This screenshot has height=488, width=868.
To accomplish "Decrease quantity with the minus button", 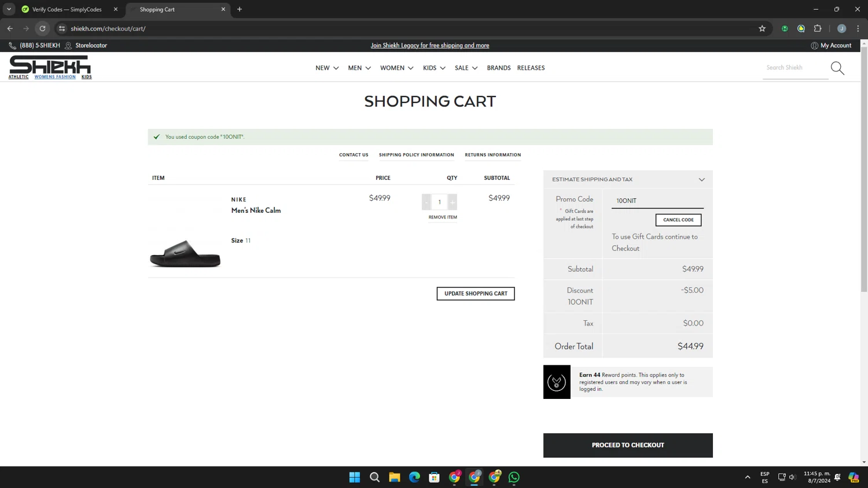I will 426,202.
